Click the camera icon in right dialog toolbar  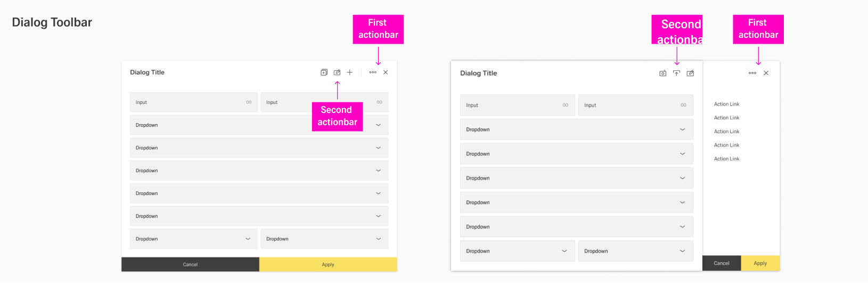coord(662,74)
